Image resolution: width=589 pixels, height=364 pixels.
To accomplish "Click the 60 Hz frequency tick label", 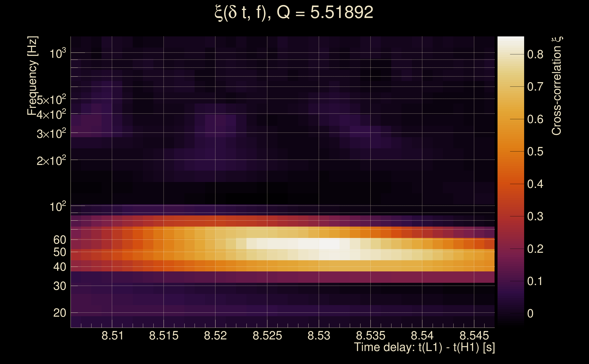I will [59, 240].
